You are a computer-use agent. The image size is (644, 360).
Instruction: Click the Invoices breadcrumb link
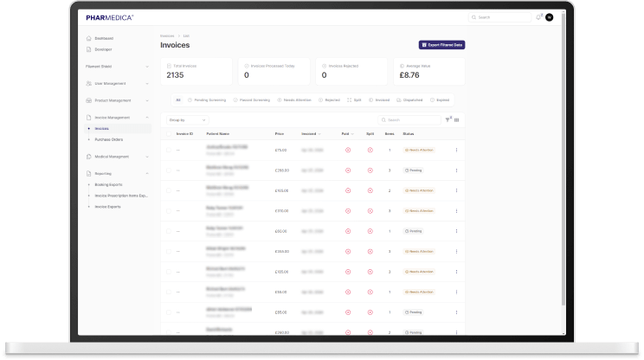(x=167, y=36)
